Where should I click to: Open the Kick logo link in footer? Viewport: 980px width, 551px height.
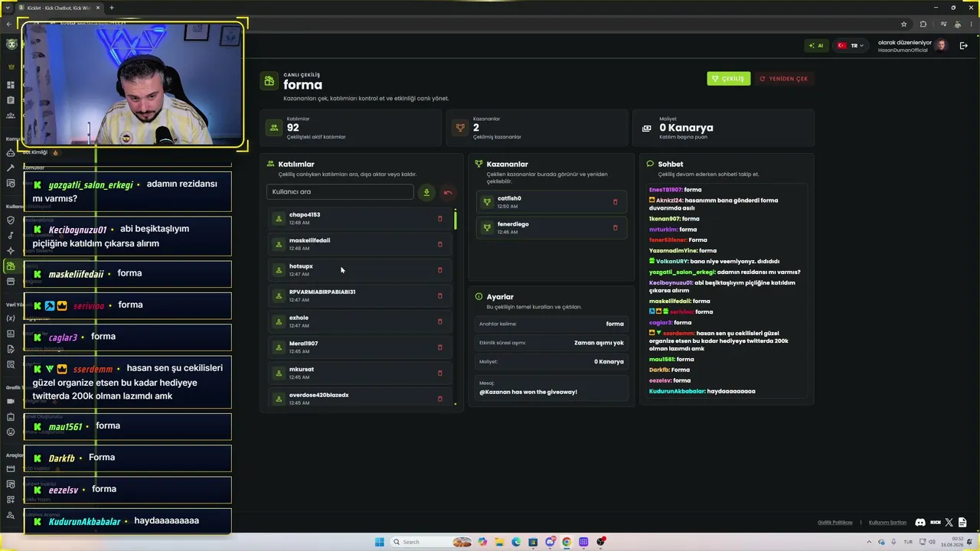click(936, 523)
